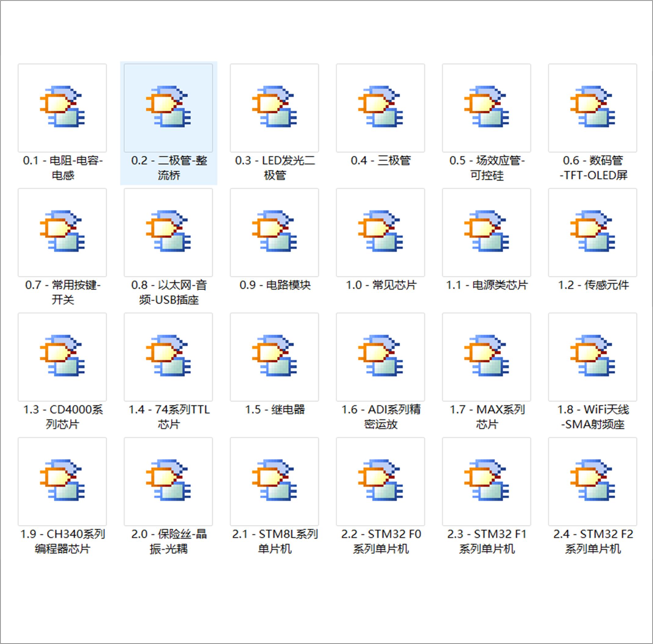The height and width of the screenshot is (644, 653).
Task: Click the file name '0.2 - 二极管-整流桥'
Action: point(169,167)
